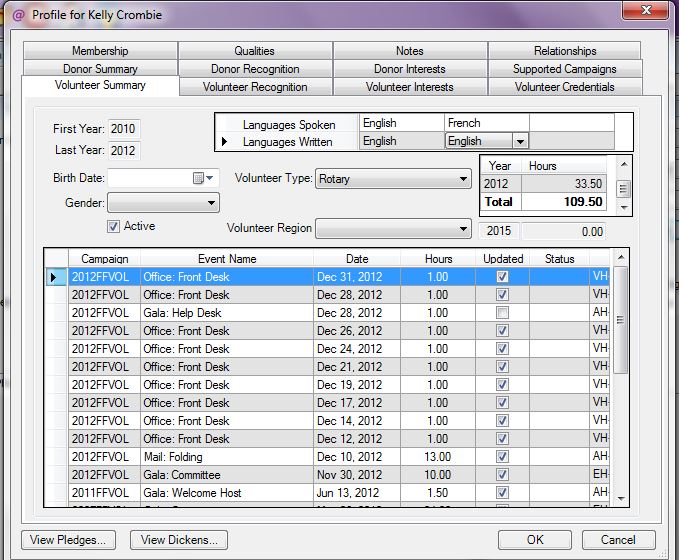Click the events table Hours column header
This screenshot has height=560, width=679.
point(438,259)
